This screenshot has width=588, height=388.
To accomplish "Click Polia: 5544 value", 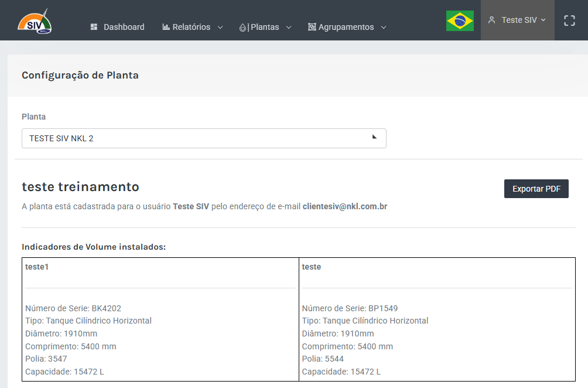I will [323, 359].
